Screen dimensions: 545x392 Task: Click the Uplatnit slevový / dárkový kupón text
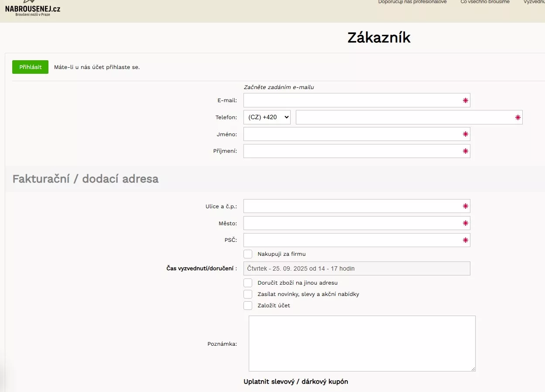pyautogui.click(x=296, y=382)
